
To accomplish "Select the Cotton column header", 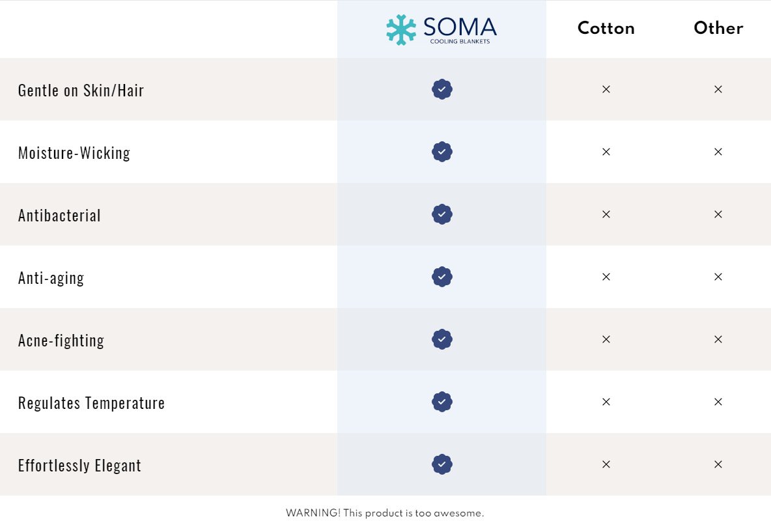I will pyautogui.click(x=606, y=29).
